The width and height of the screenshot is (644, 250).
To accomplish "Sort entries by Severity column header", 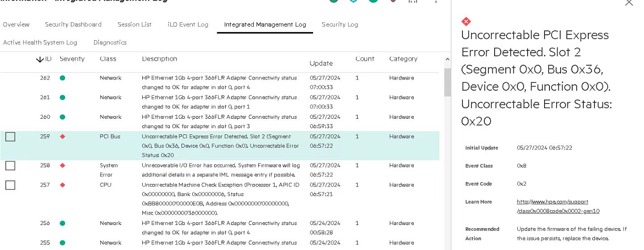I will (x=72, y=59).
